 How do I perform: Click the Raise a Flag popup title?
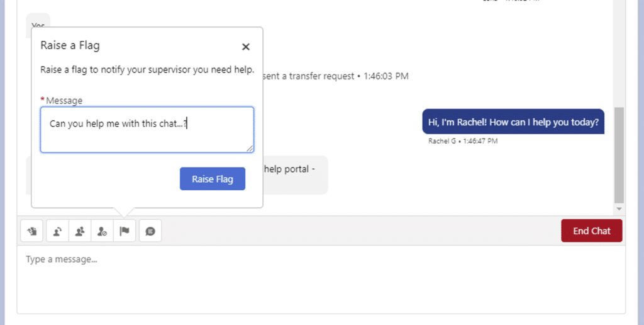click(70, 45)
